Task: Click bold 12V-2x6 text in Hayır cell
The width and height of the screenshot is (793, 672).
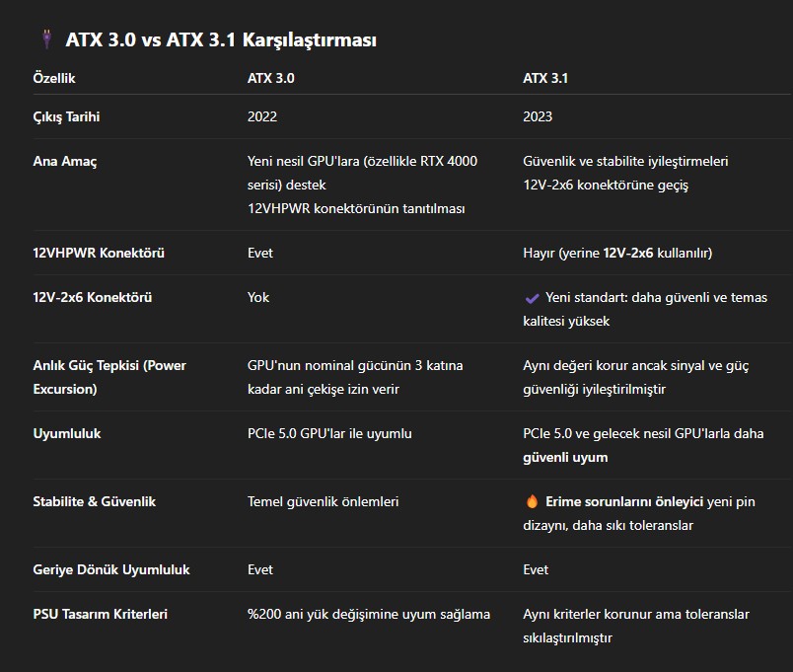Action: pos(627,253)
